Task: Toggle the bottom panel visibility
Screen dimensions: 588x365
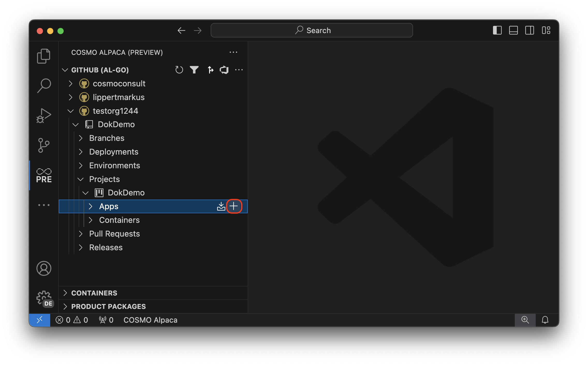Action: click(x=513, y=30)
